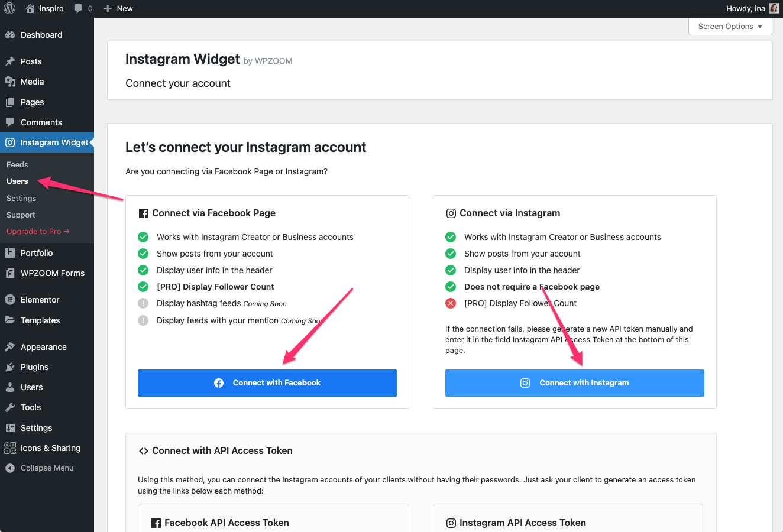Screen dimensions: 783x532
Task: Click the Dashboard gauge icon in sidebar
Action: (10, 35)
